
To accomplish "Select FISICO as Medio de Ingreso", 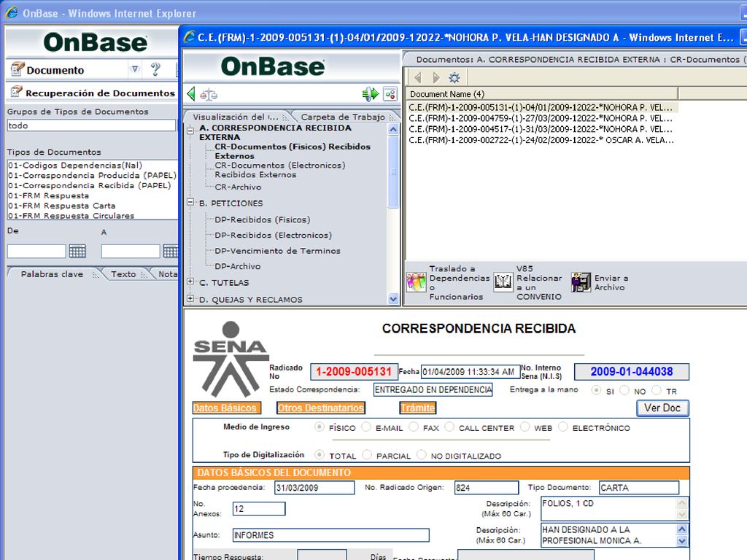I will coord(320,427).
